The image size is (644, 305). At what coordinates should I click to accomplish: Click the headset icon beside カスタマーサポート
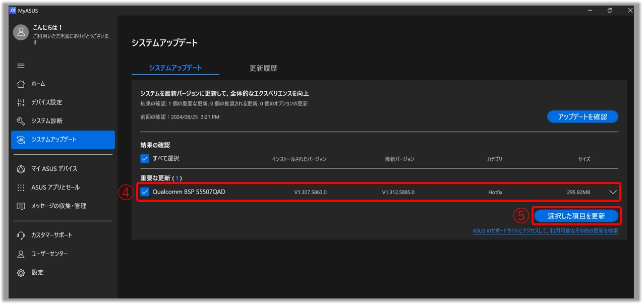(x=21, y=235)
